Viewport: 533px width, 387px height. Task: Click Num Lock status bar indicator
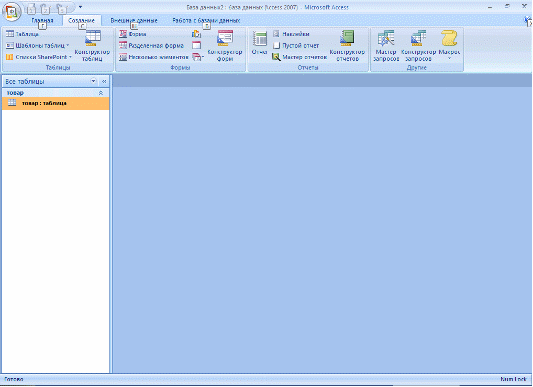(x=513, y=379)
